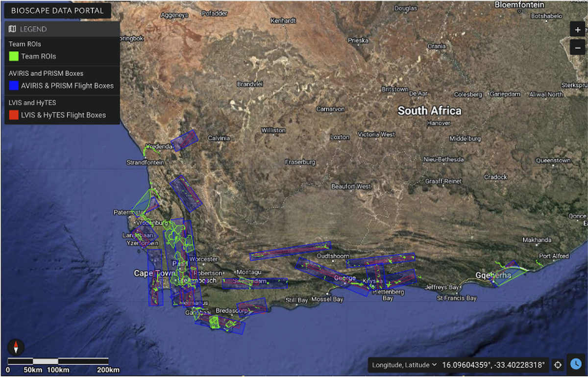Image resolution: width=588 pixels, height=377 pixels.
Task: Click the 'Graaff-Reinet' town label
Action: point(443,181)
